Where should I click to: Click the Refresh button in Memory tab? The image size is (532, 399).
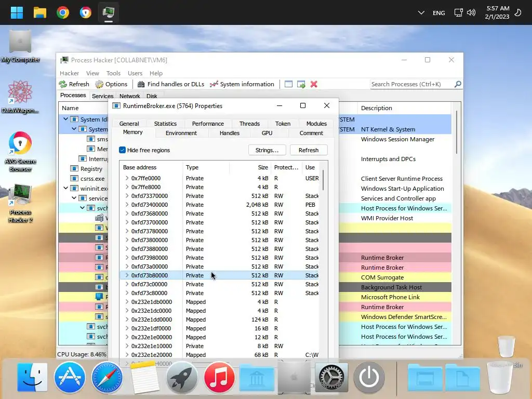[309, 150]
